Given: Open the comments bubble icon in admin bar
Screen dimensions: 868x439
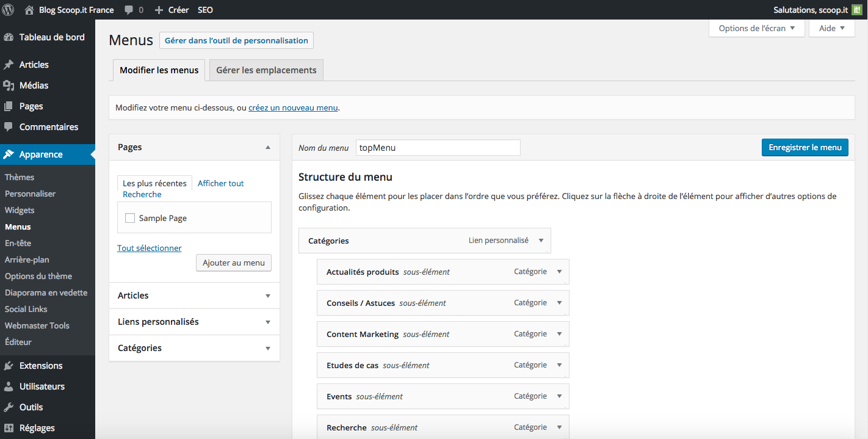Looking at the screenshot, I should [x=129, y=10].
